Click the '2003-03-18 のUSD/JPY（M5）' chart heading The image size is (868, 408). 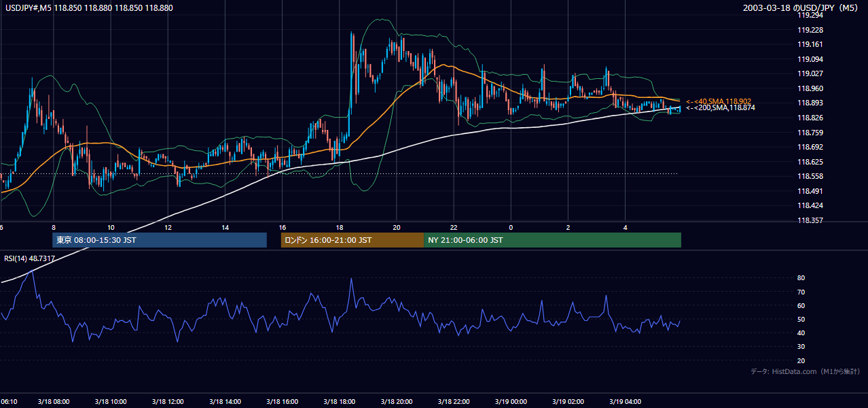click(802, 8)
